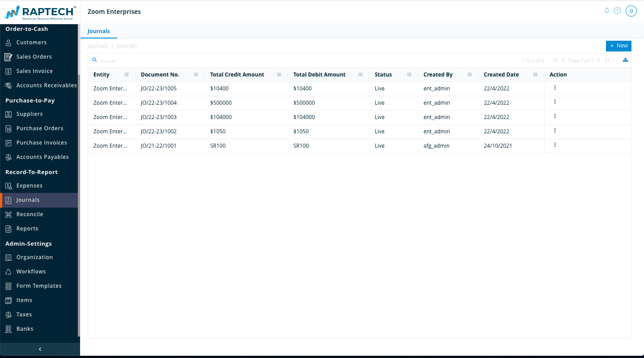Click the Purchase Invoices sidebar icon
Image resolution: width=644 pixels, height=358 pixels.
tap(8, 143)
